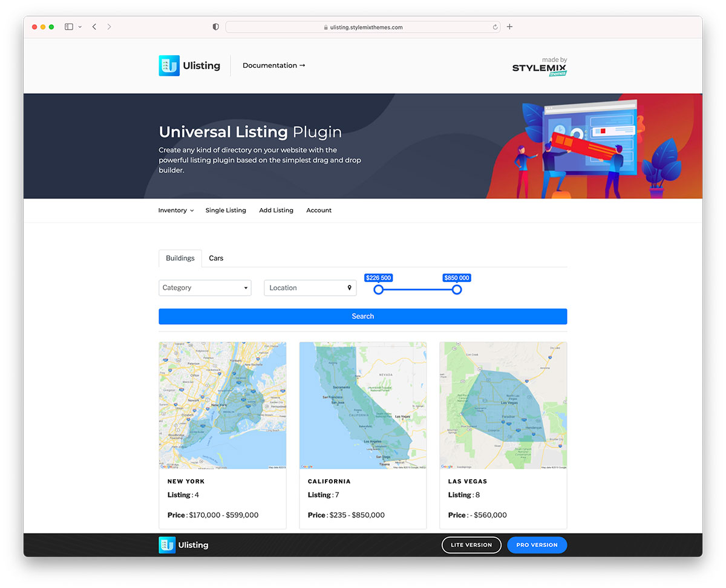Open the New York map thumbnail
Viewport: 726px width, 588px height.
click(223, 405)
